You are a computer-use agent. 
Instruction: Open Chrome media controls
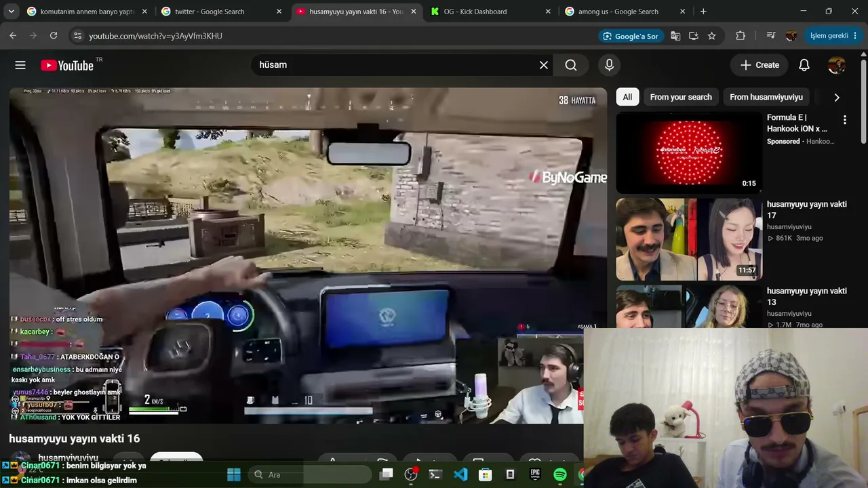(x=771, y=36)
